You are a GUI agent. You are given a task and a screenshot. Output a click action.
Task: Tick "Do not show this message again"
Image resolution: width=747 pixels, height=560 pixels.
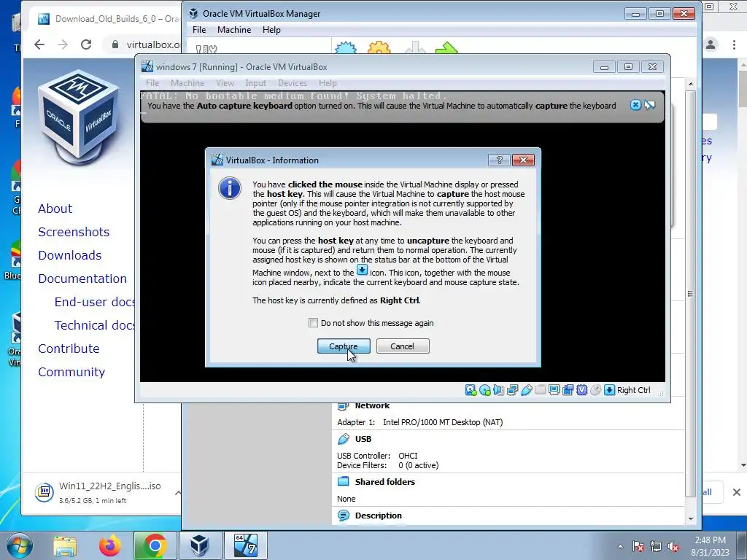pyautogui.click(x=313, y=323)
